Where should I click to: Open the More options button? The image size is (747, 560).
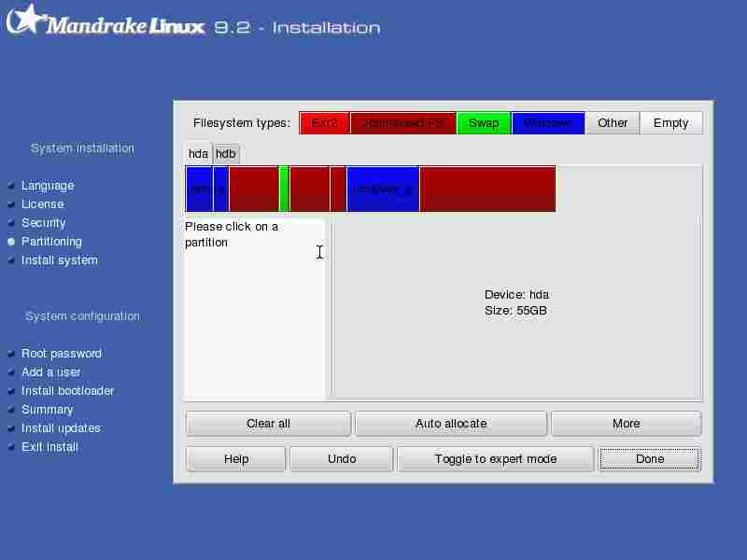[x=626, y=424]
